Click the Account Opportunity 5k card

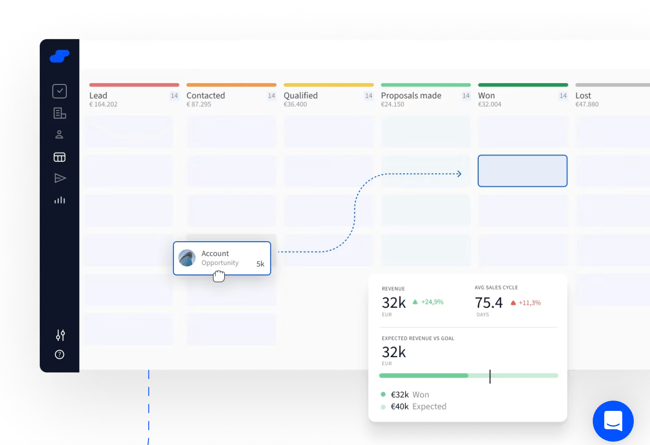(222, 258)
